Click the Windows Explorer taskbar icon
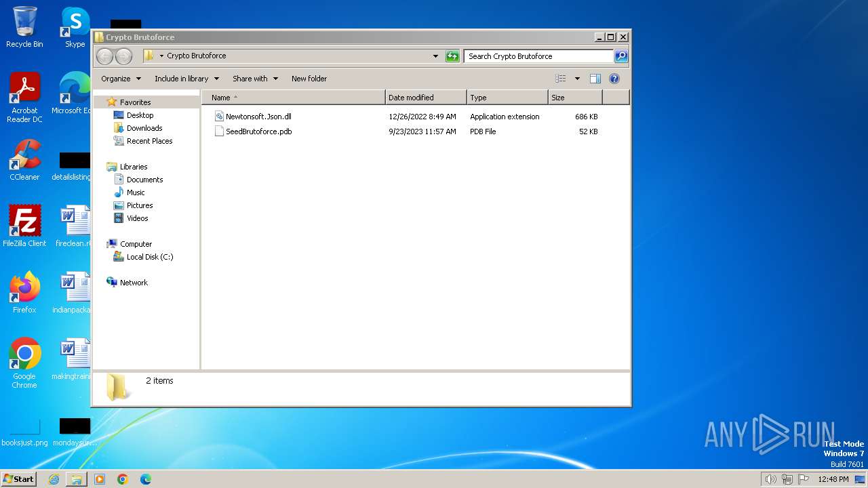 pos(77,479)
